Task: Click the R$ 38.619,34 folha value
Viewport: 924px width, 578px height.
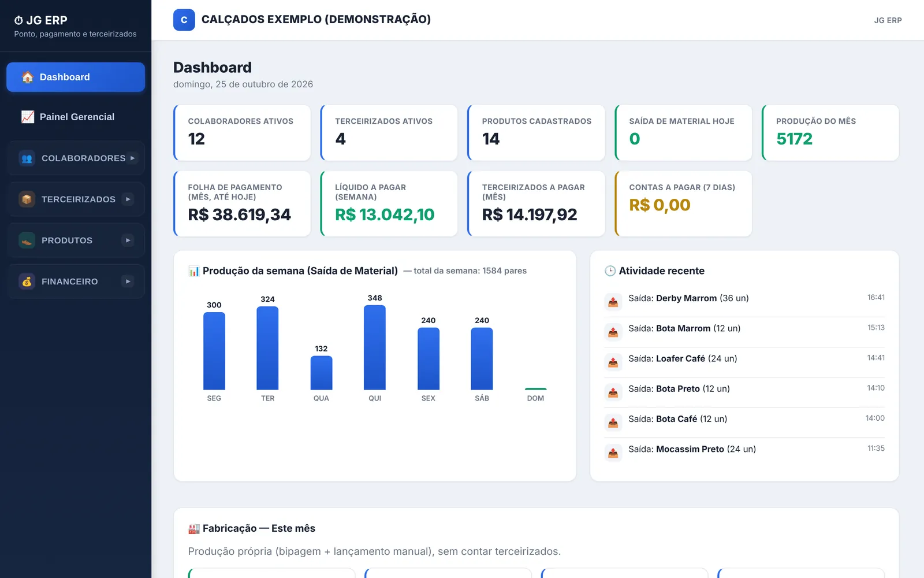Action: tap(240, 214)
